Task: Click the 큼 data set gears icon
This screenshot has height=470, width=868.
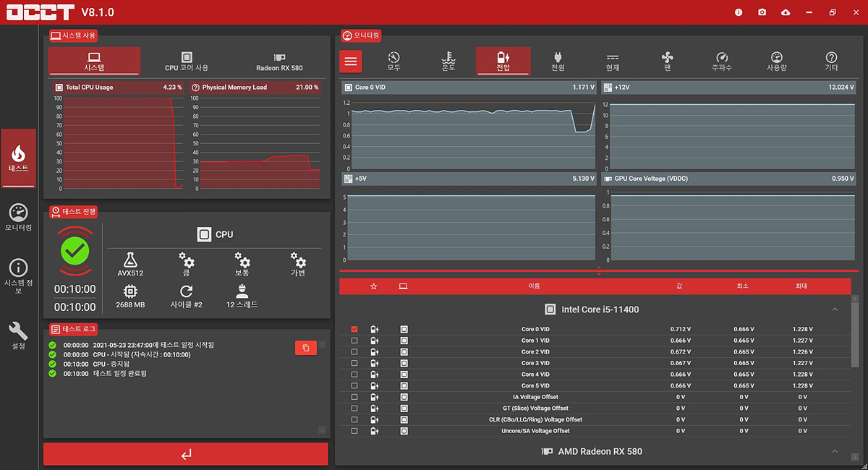Action: pos(186,260)
